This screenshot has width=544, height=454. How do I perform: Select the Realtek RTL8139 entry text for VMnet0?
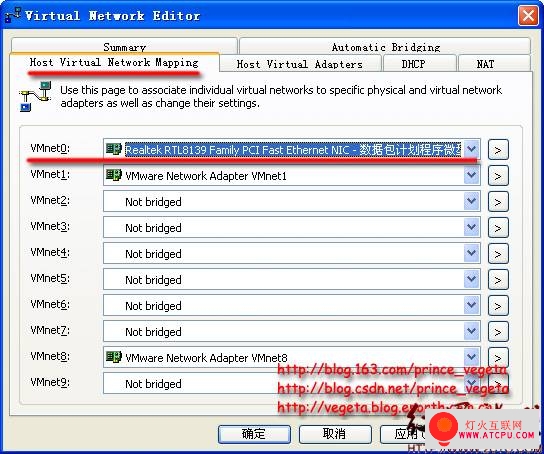point(293,150)
